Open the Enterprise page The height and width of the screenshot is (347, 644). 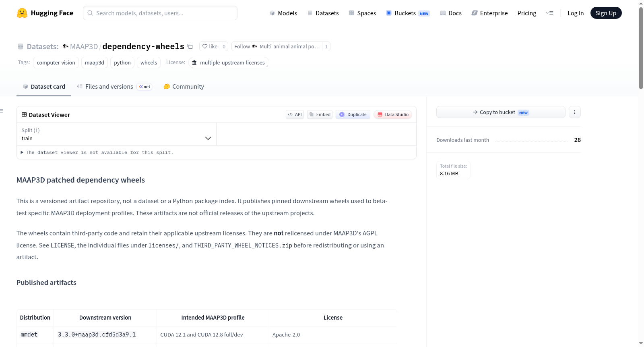point(489,13)
